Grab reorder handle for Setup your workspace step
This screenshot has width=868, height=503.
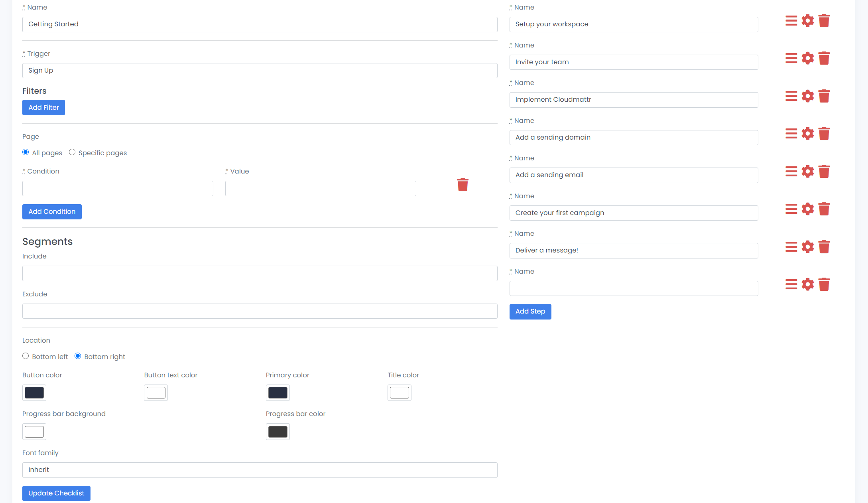tap(791, 21)
